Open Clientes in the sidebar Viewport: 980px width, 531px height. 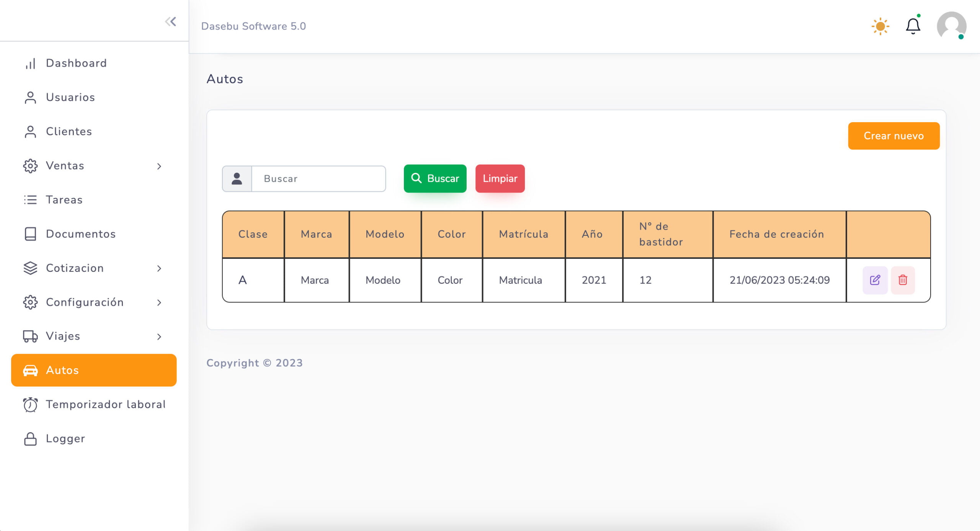click(94, 131)
